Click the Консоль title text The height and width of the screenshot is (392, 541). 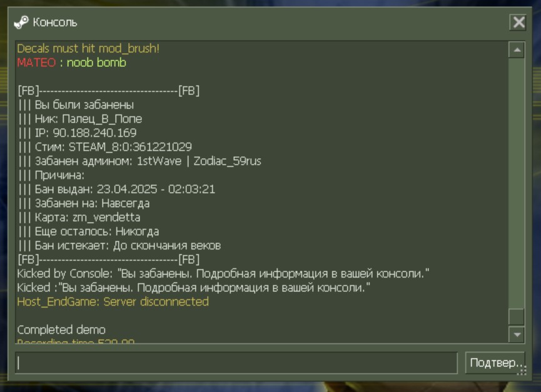click(55, 23)
